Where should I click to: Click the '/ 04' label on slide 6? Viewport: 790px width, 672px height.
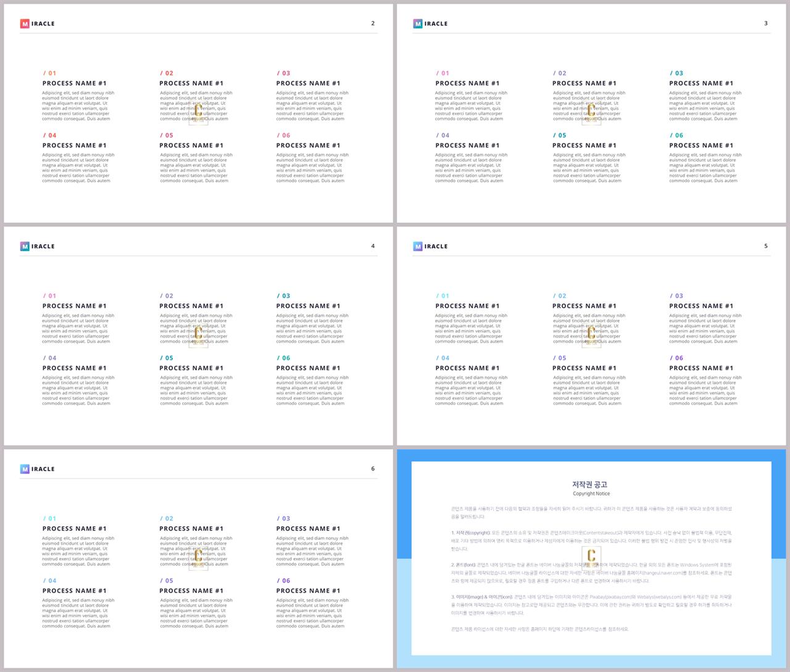[49, 581]
